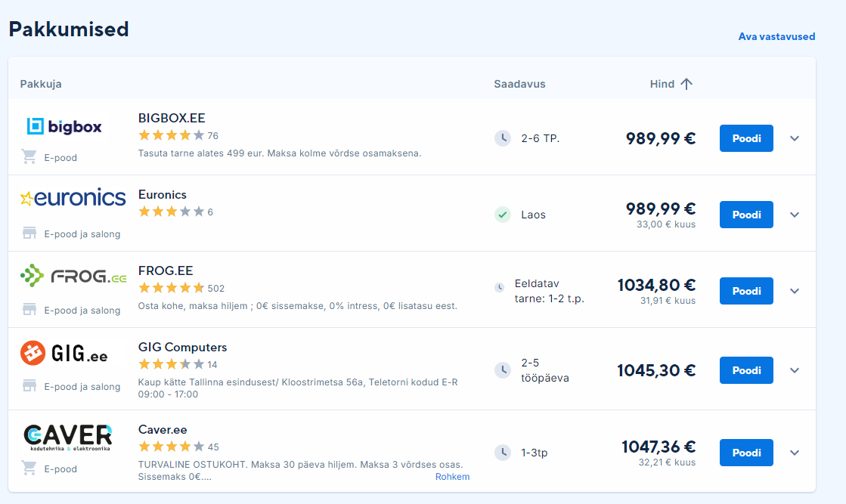
Task: Click the clock icon beside Eeldatav tarne
Action: 500,288
